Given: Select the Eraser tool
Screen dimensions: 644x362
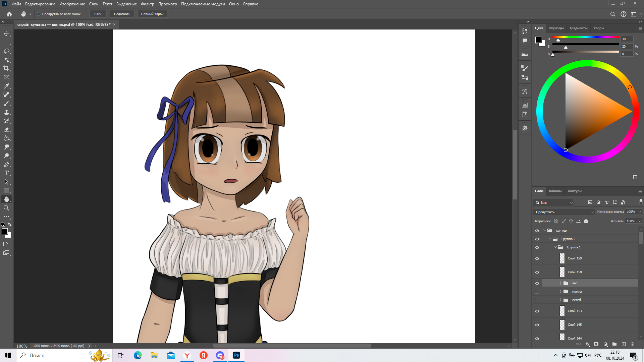Looking at the screenshot, I should coord(6,130).
